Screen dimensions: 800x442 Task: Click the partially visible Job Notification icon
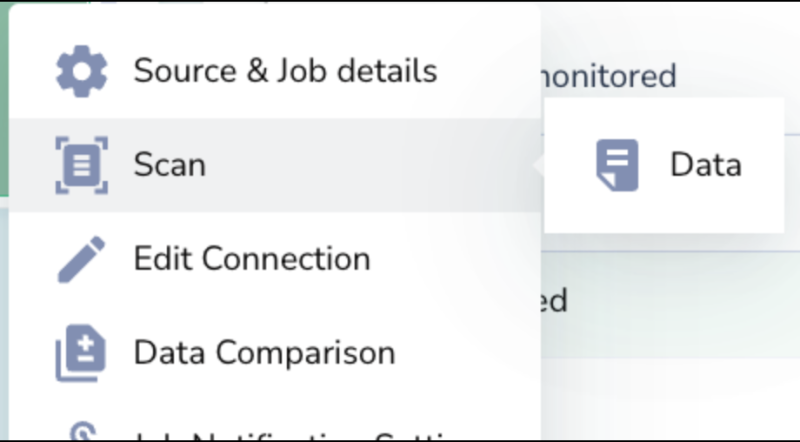tap(81, 433)
